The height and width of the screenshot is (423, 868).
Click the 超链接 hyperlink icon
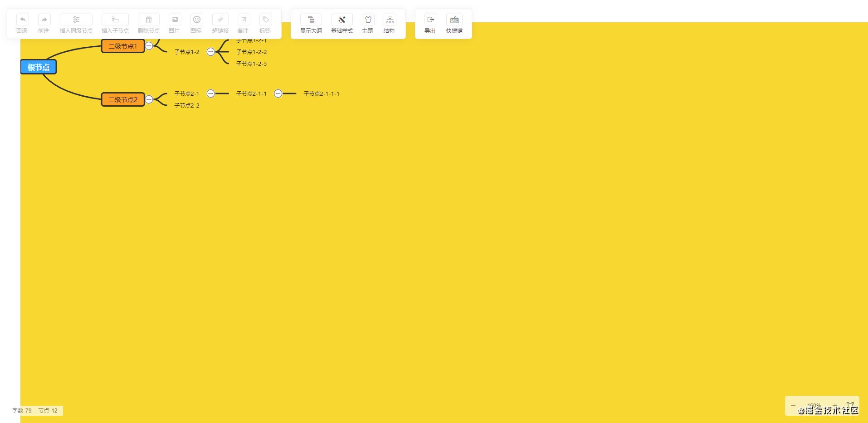220,20
